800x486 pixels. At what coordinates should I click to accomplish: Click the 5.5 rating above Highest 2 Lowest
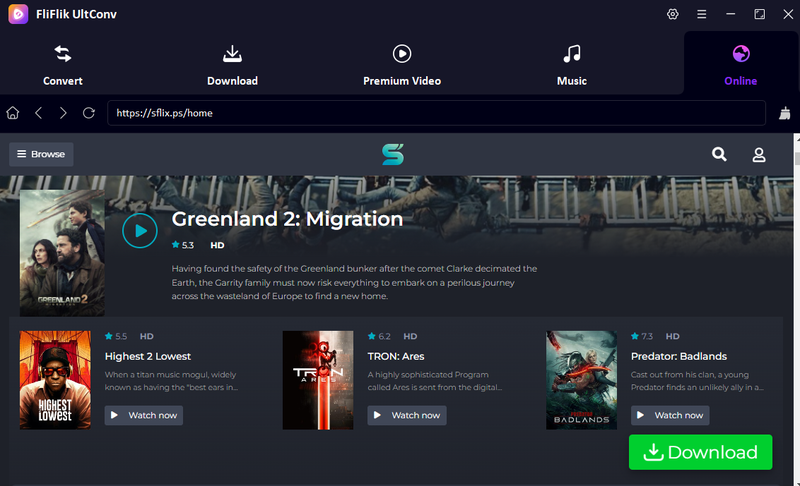coord(116,336)
